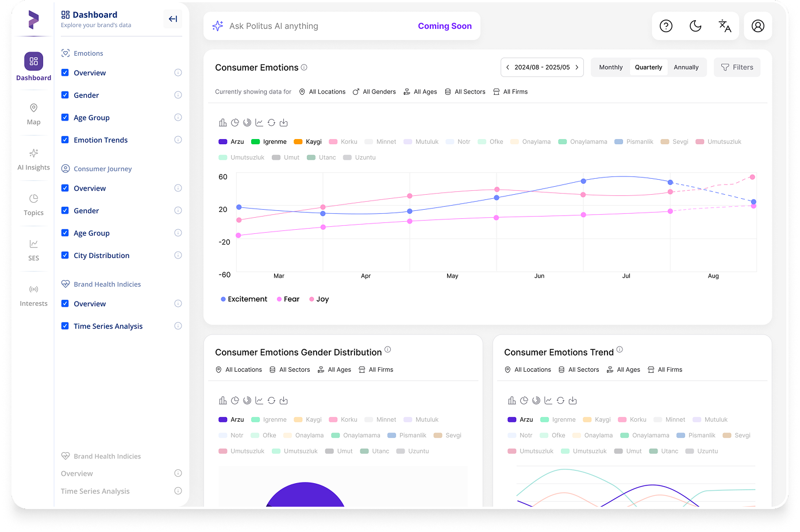
Task: Switch to dark mode with moon icon
Action: tap(695, 26)
